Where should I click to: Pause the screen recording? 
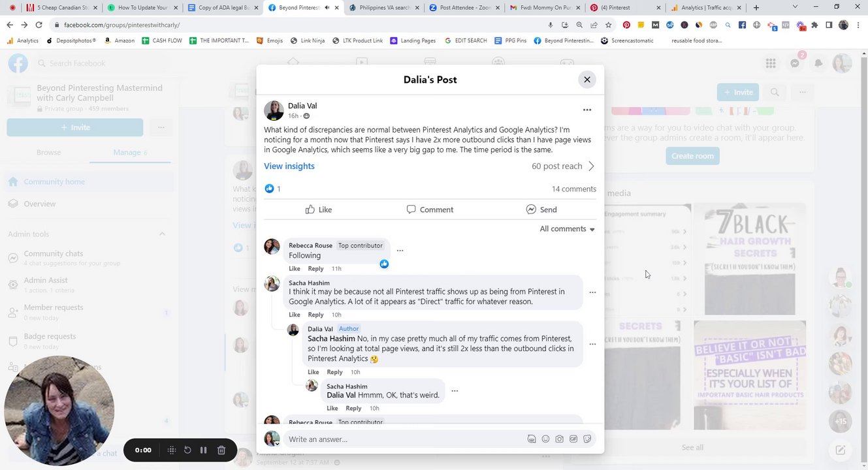pyautogui.click(x=203, y=450)
